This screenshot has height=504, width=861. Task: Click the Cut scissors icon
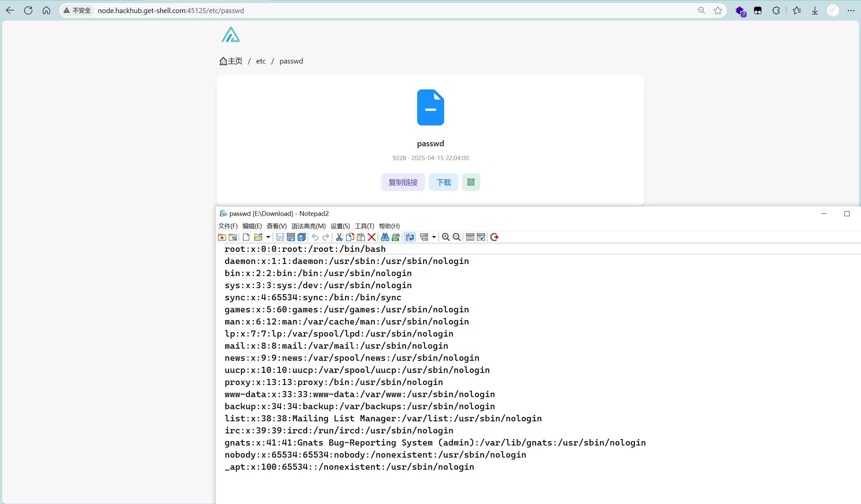tap(339, 237)
